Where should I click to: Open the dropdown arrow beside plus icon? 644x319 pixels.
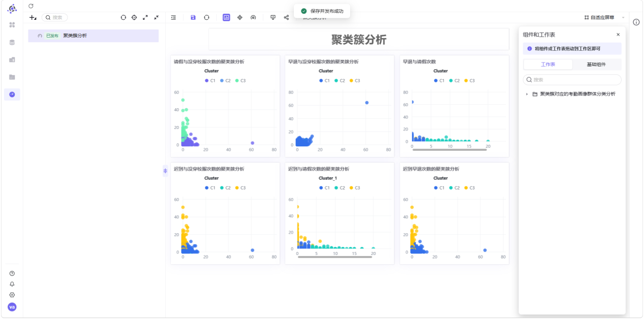[x=36, y=19]
